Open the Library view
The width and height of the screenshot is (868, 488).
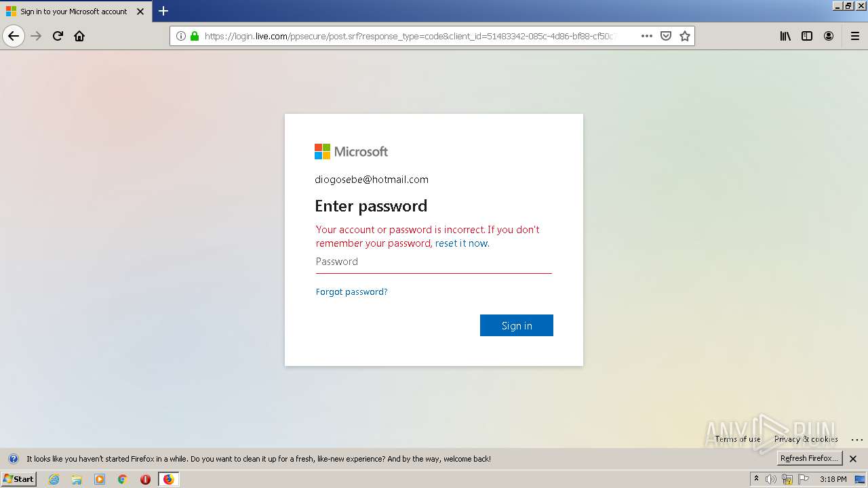point(785,36)
